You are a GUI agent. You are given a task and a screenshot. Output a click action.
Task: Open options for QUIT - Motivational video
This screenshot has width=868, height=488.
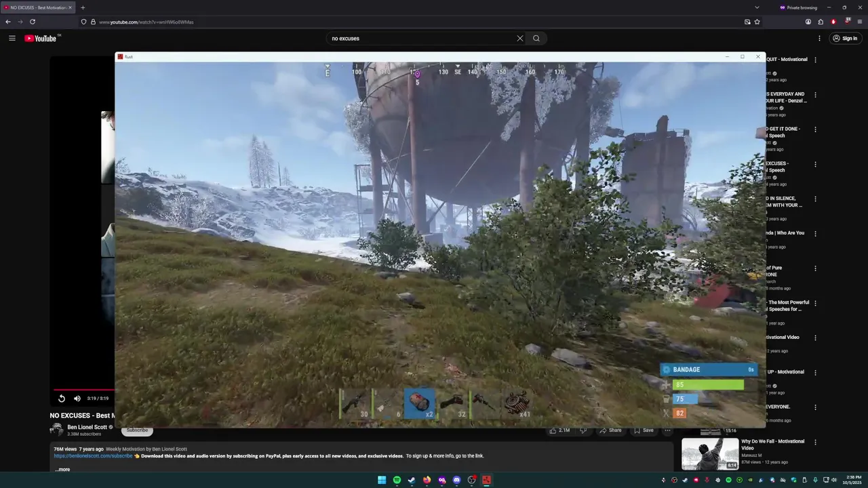point(815,60)
